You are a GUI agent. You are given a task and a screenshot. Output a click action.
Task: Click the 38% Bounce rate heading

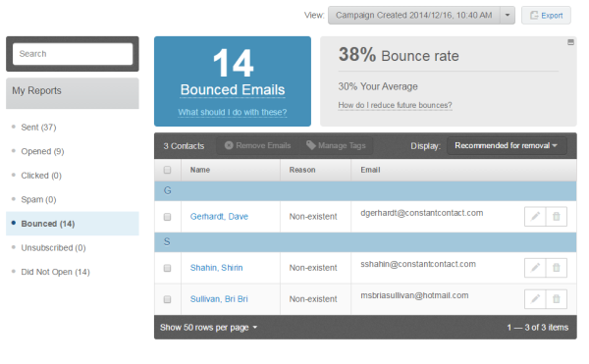click(399, 55)
